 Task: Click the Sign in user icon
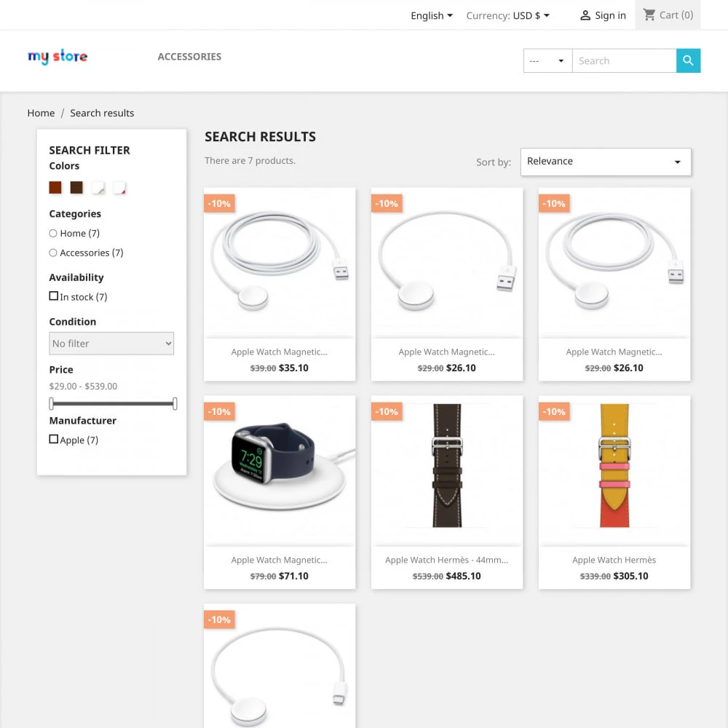[585, 15]
